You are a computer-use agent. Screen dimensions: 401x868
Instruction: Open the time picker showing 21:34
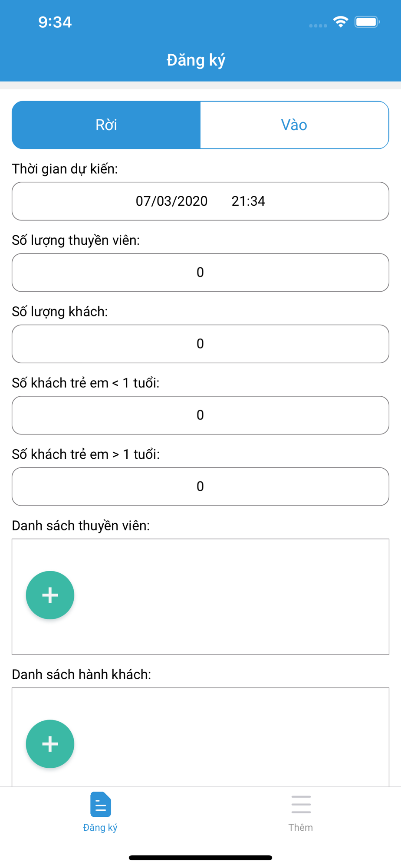tap(248, 201)
